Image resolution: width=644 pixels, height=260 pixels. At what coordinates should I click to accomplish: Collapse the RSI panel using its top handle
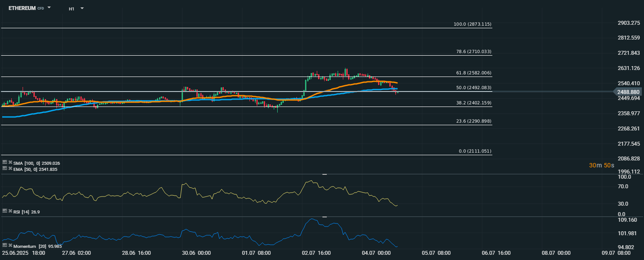pyautogui.click(x=324, y=174)
